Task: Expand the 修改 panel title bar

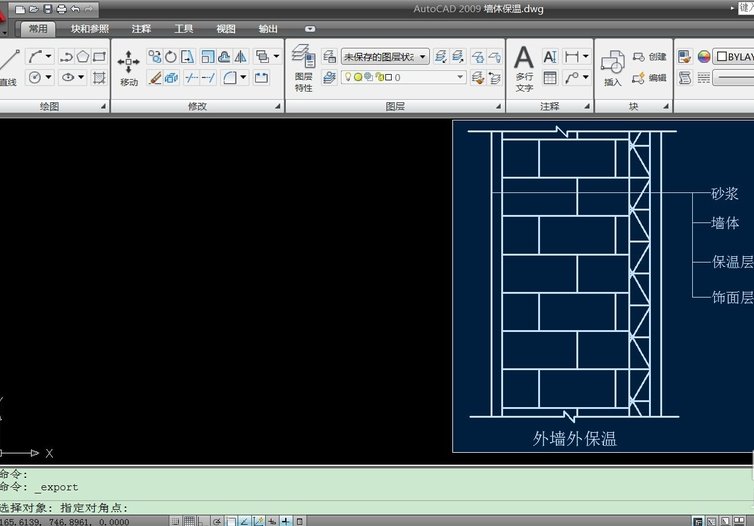Action: pos(198,106)
